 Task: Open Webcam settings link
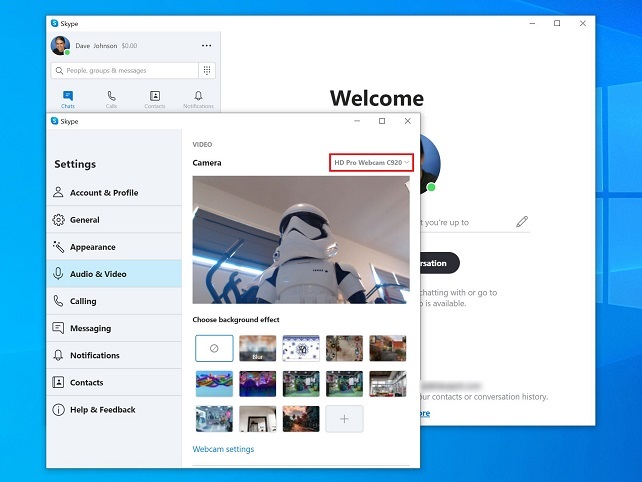pyautogui.click(x=223, y=449)
